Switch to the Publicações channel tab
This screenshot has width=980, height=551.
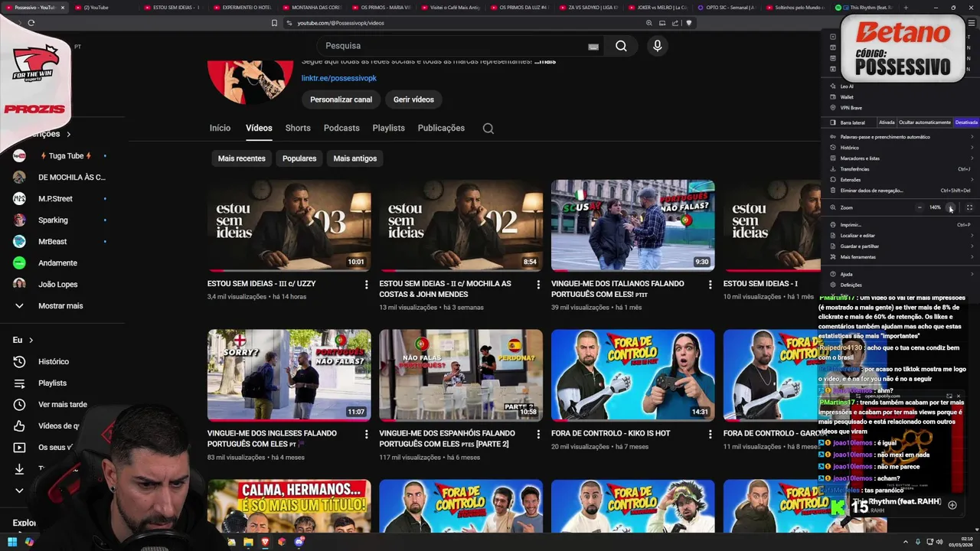(x=441, y=128)
